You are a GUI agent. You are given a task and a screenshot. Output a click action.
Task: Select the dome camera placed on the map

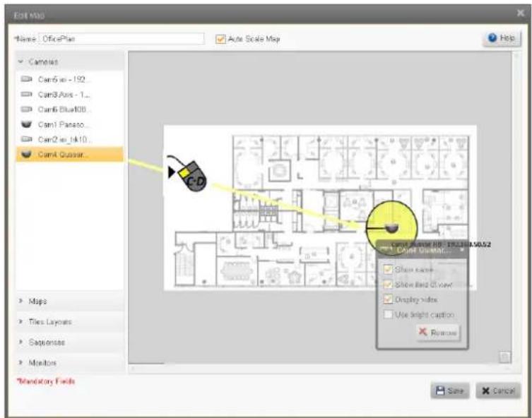click(392, 228)
